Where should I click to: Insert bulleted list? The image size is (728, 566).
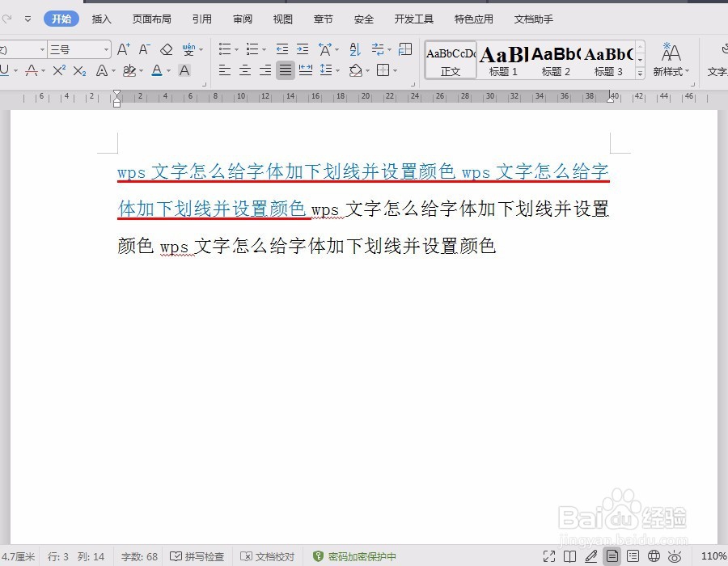pyautogui.click(x=225, y=49)
